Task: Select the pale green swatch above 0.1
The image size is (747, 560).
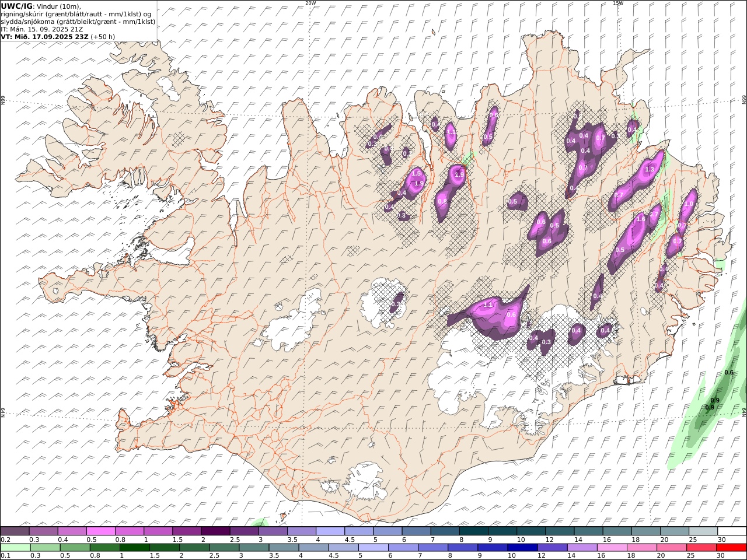Action: point(16,548)
